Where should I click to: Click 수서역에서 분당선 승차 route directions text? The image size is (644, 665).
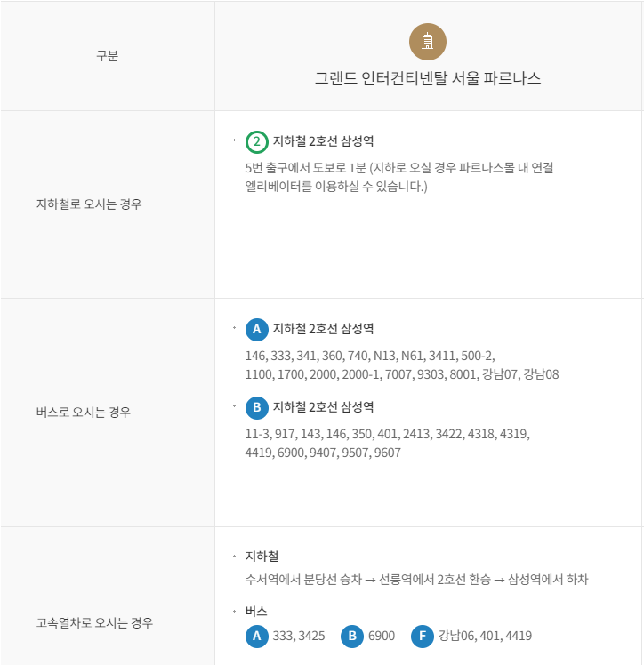pos(416,580)
